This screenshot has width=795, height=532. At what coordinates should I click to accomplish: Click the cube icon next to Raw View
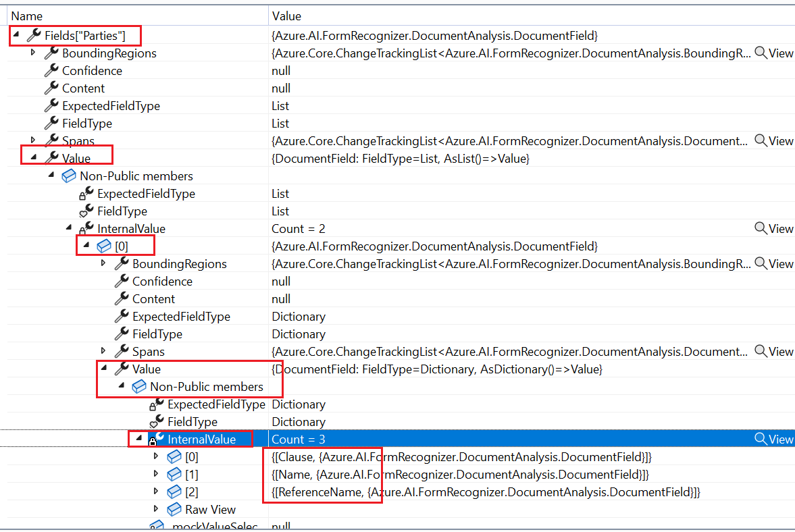click(x=174, y=509)
